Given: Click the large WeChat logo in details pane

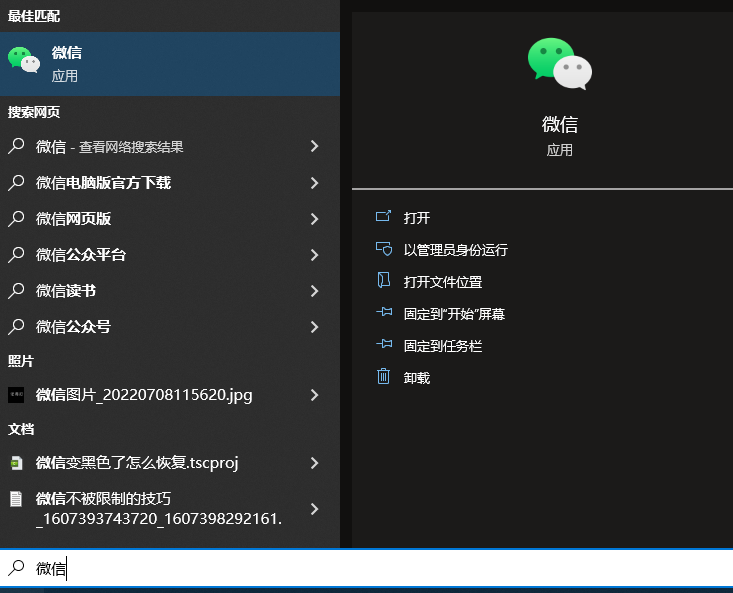Looking at the screenshot, I should 559,64.
